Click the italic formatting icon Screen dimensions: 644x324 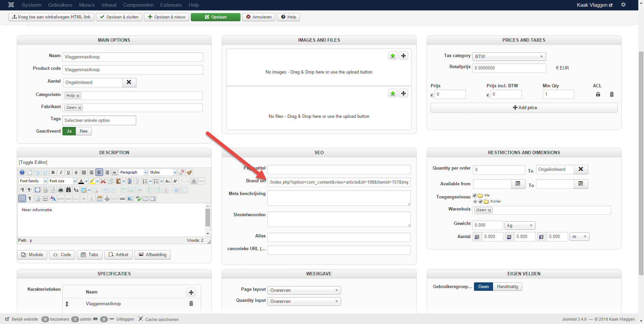61,172
